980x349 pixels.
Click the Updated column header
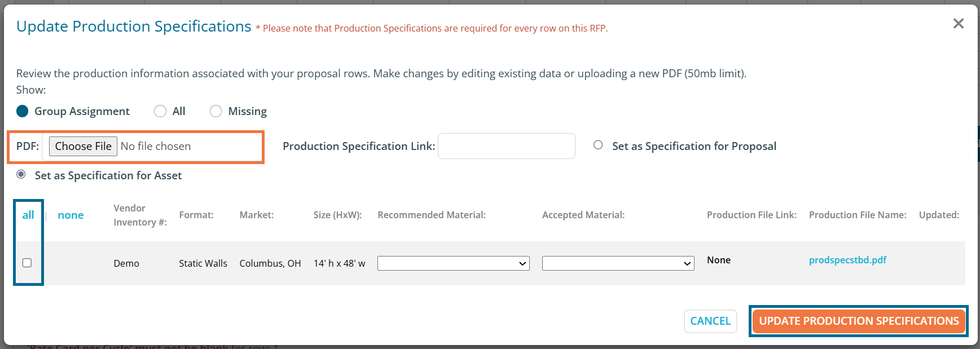point(939,215)
